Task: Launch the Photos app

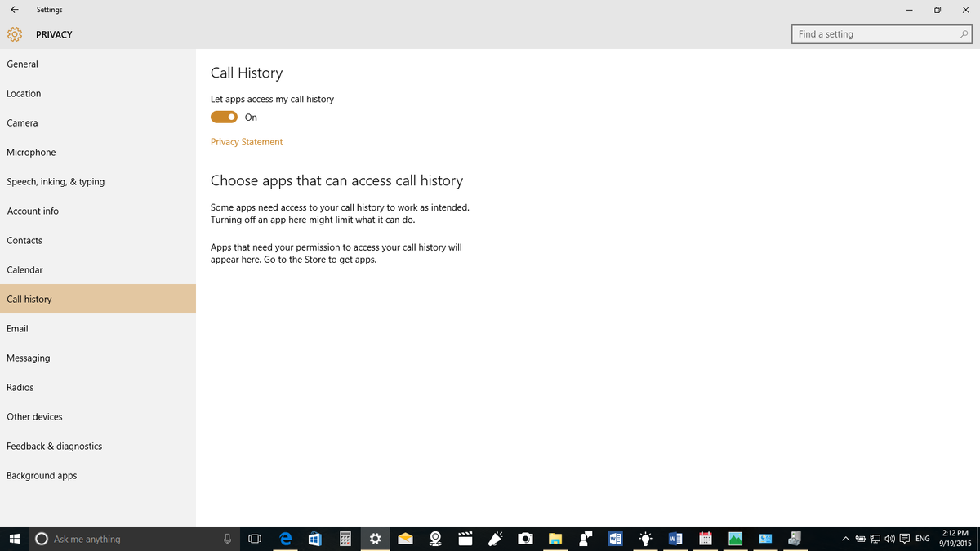Action: 735,539
